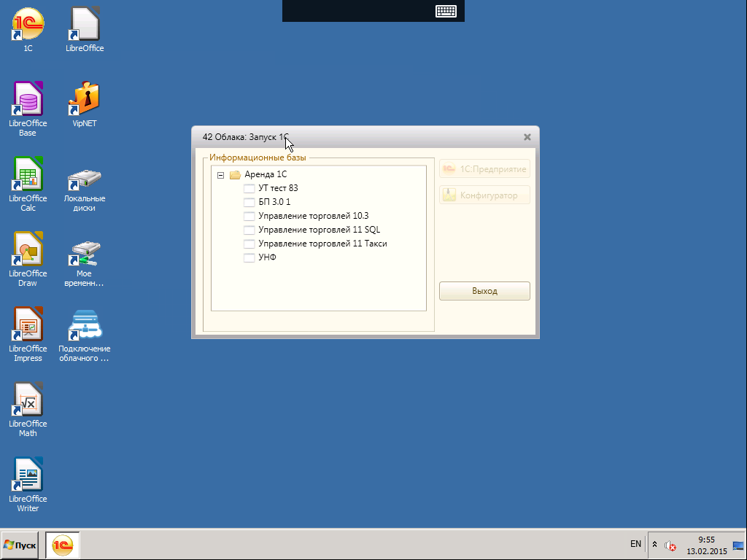Select the УНФ row label
The width and height of the screenshot is (747, 560).
click(267, 257)
